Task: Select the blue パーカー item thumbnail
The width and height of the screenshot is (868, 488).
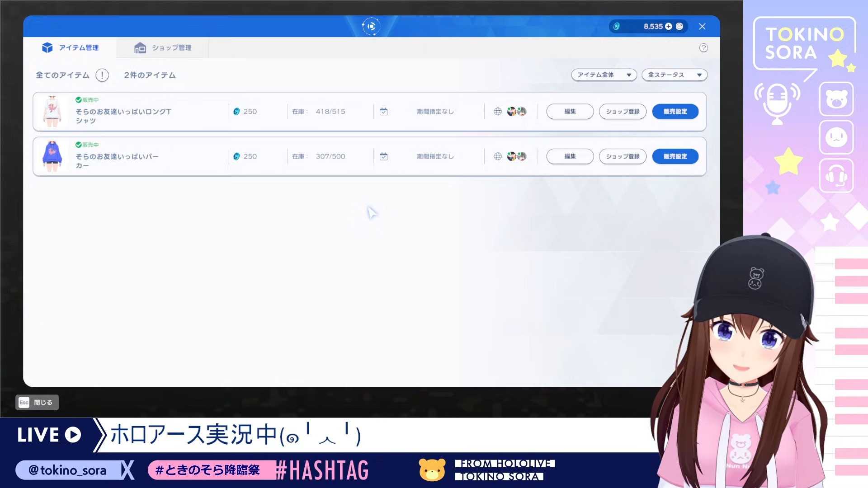Action: (x=52, y=156)
